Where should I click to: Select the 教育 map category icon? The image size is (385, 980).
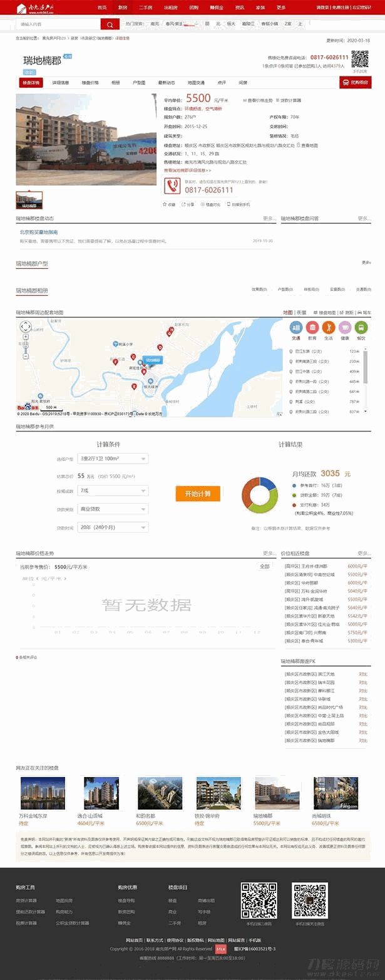(x=312, y=327)
